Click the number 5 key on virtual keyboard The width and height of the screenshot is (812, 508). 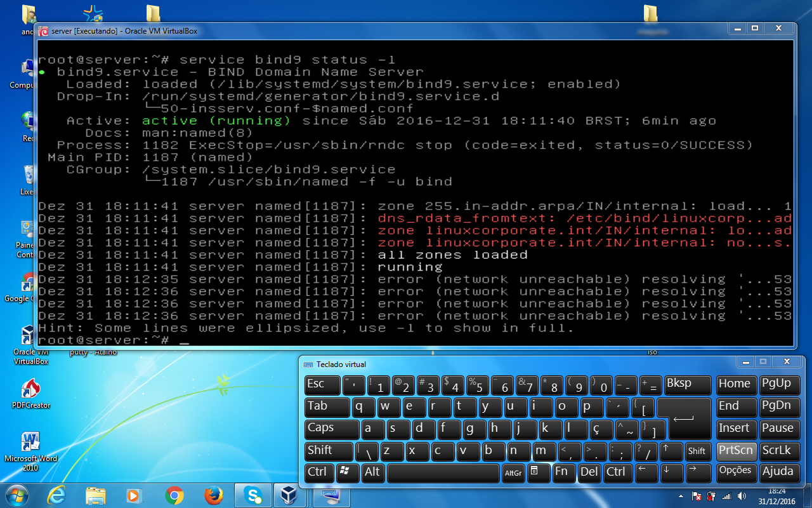478,385
